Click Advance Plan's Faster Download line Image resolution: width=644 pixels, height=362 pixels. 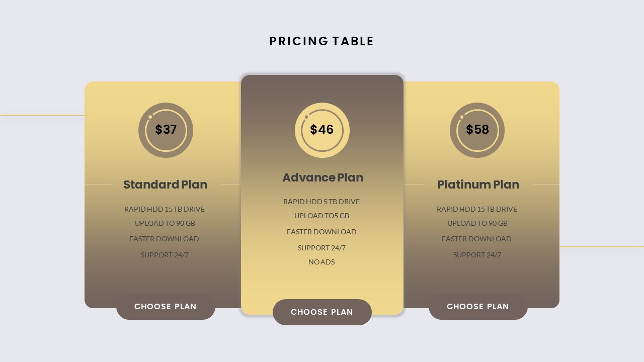pyautogui.click(x=321, y=232)
